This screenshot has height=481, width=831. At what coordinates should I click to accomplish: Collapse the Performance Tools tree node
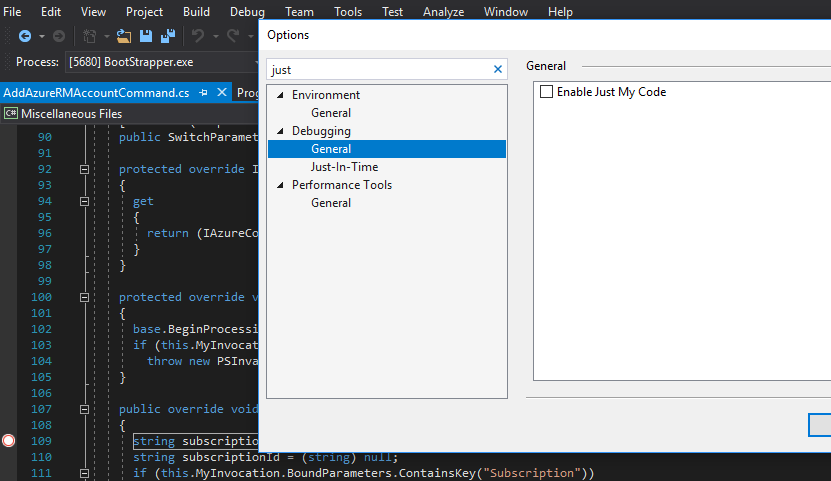pyautogui.click(x=280, y=185)
